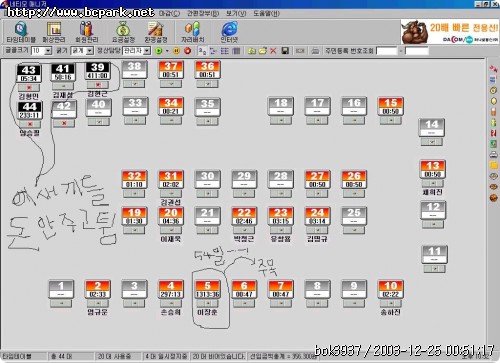500x363 pixels.
Task: Open the 회원관리 member management icon
Action: pyautogui.click(x=86, y=32)
